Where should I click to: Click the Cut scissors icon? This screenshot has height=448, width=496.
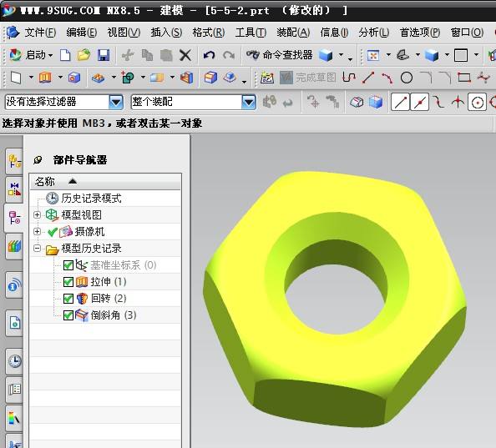(128, 55)
